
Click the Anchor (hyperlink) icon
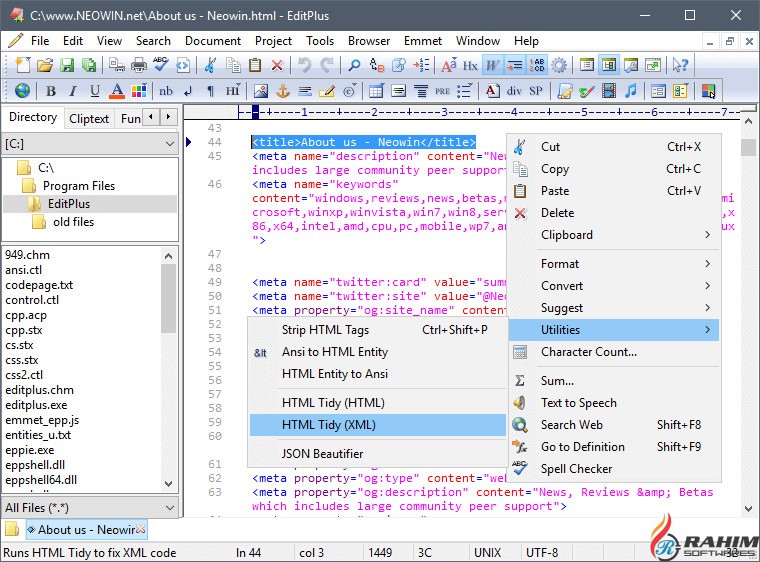(282, 91)
